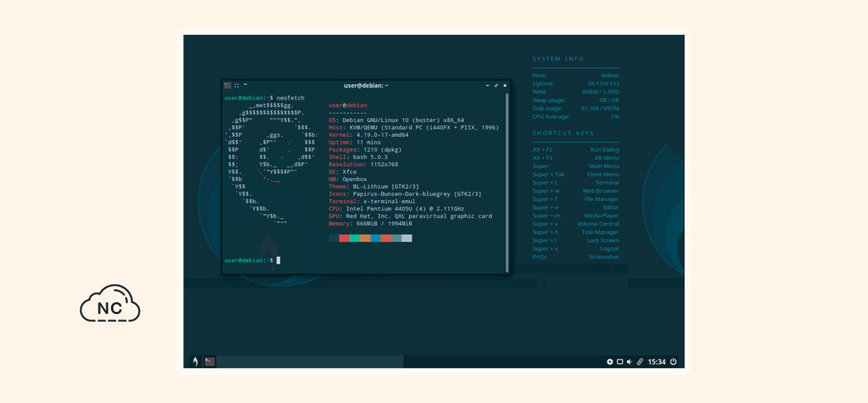This screenshot has height=403, width=868.
Task: Click "Logout" in the shortcut keys list
Action: tap(610, 249)
